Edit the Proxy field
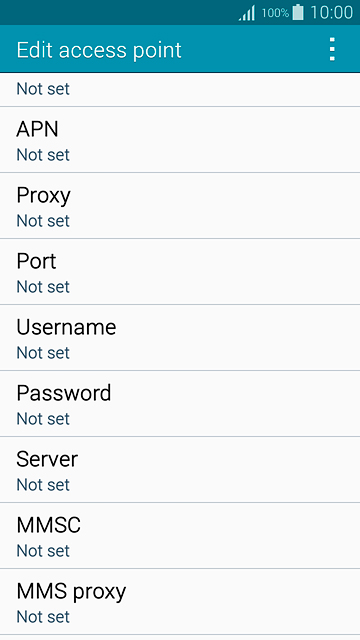Viewport: 360px width, 640px height. tap(180, 206)
